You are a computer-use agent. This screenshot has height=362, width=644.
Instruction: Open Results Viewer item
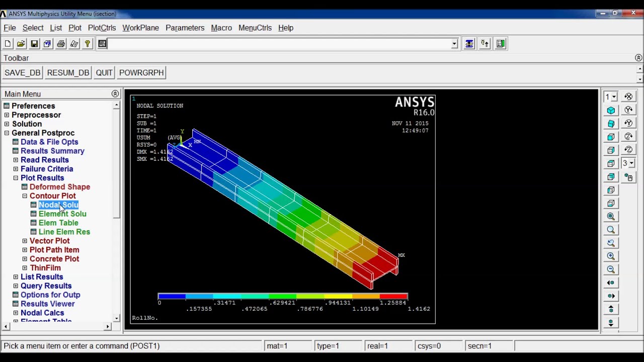(47, 304)
